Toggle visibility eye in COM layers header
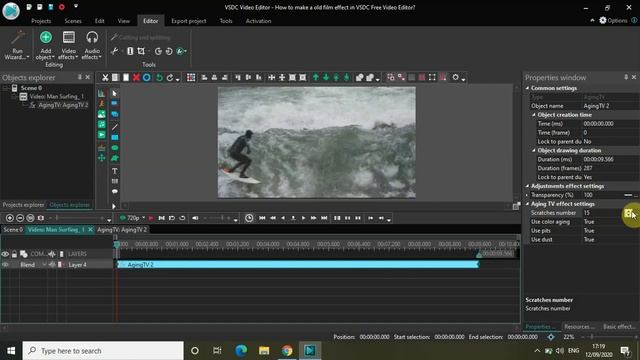 point(5,254)
